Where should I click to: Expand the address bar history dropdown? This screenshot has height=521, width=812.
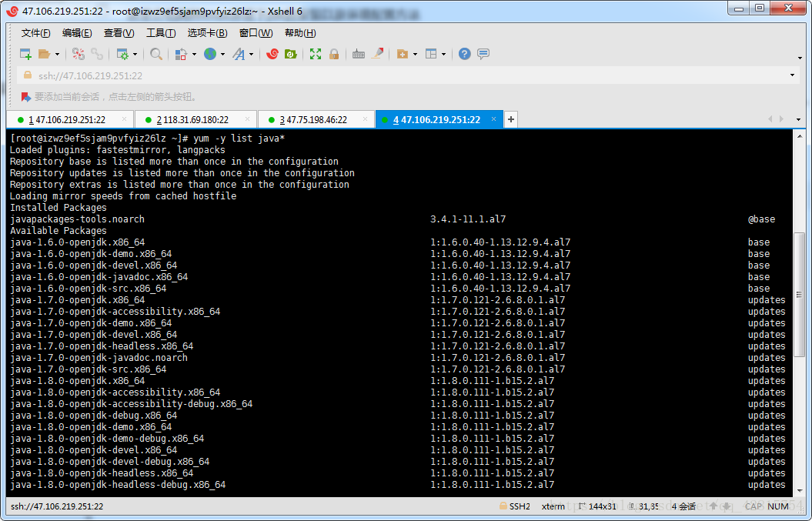[792, 75]
